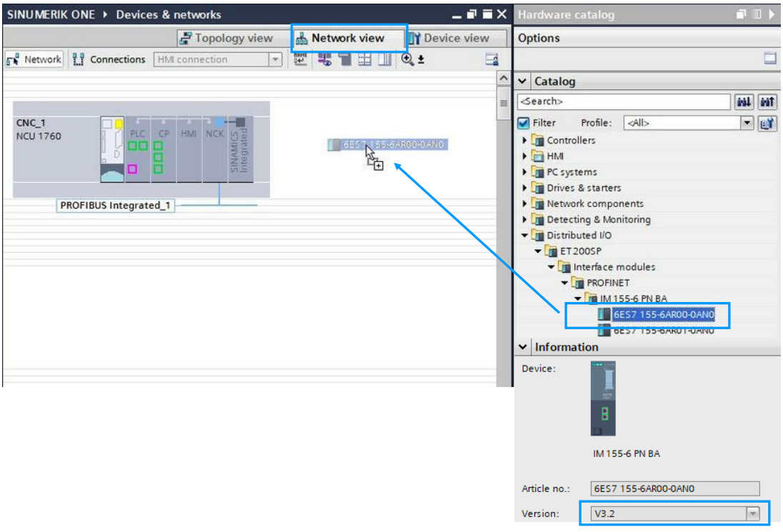
Task: Click the search down binoculars icon
Action: pos(744,101)
